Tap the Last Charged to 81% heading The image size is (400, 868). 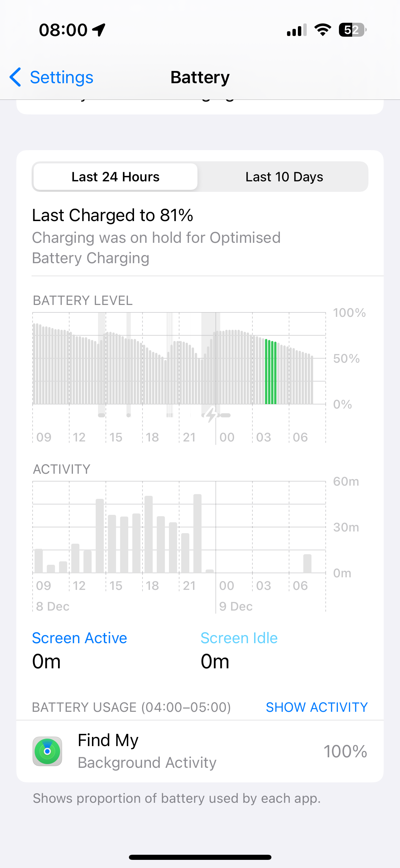[x=113, y=215]
